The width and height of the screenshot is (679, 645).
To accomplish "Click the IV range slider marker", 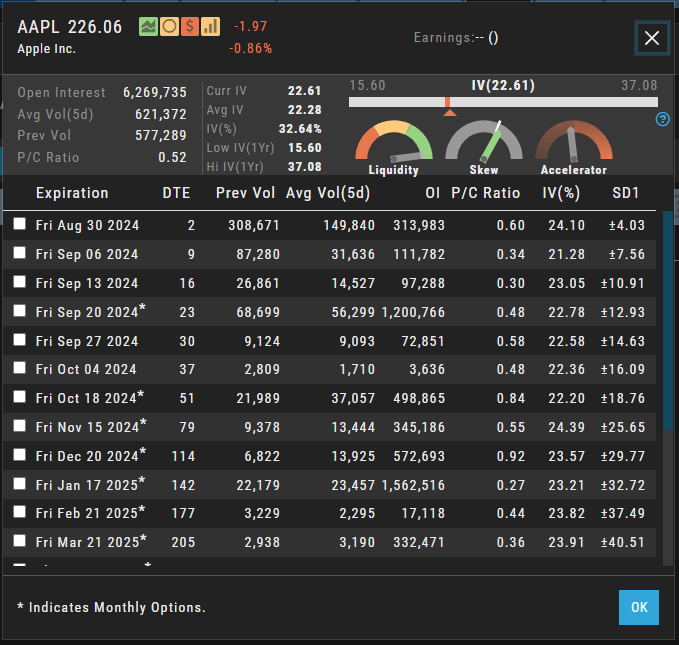I will pyautogui.click(x=448, y=104).
